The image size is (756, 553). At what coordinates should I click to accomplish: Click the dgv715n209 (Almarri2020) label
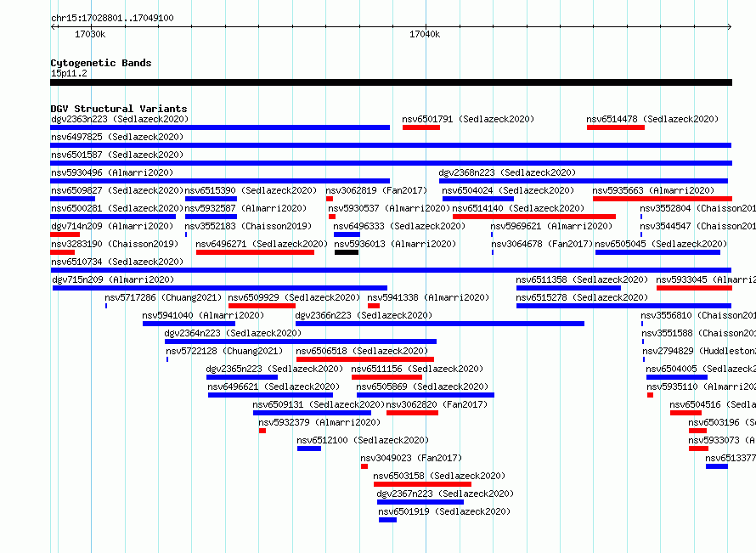113,279
